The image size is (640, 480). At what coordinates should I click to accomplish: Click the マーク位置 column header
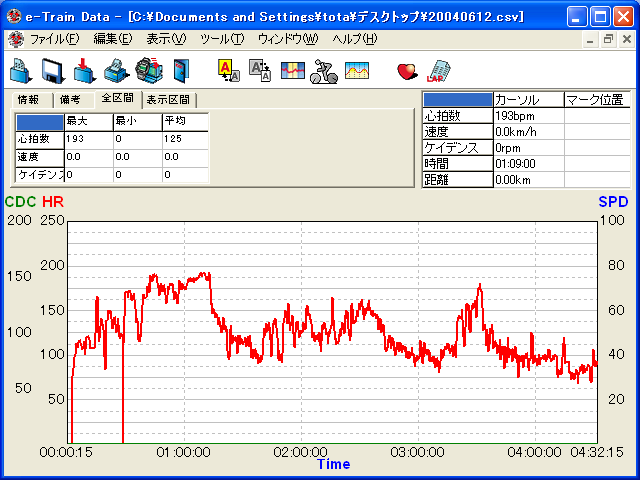pos(595,100)
